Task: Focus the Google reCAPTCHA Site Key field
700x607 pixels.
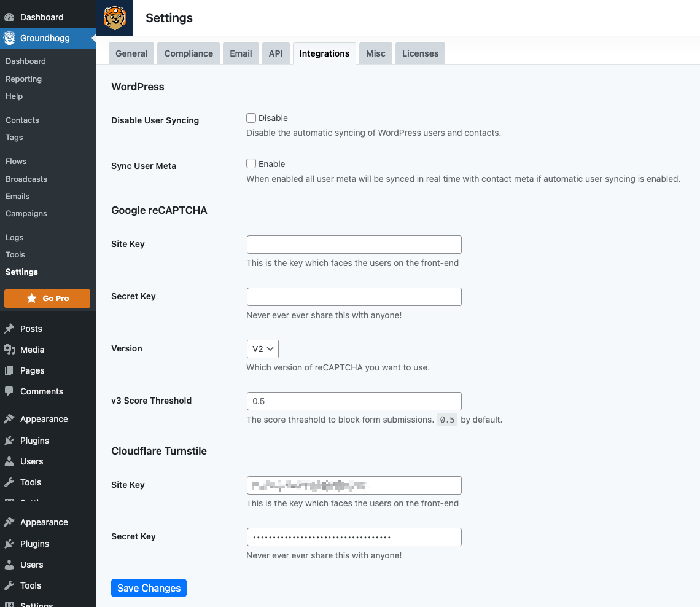Action: 354,245
